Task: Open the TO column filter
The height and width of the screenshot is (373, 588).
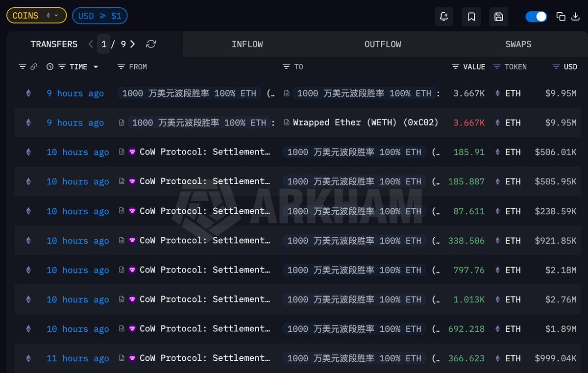Action: [x=287, y=67]
